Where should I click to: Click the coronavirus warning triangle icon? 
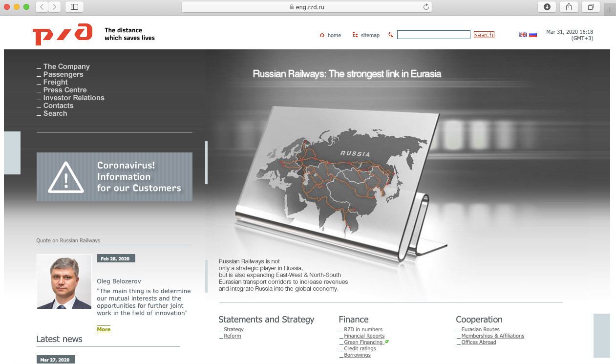[66, 177]
